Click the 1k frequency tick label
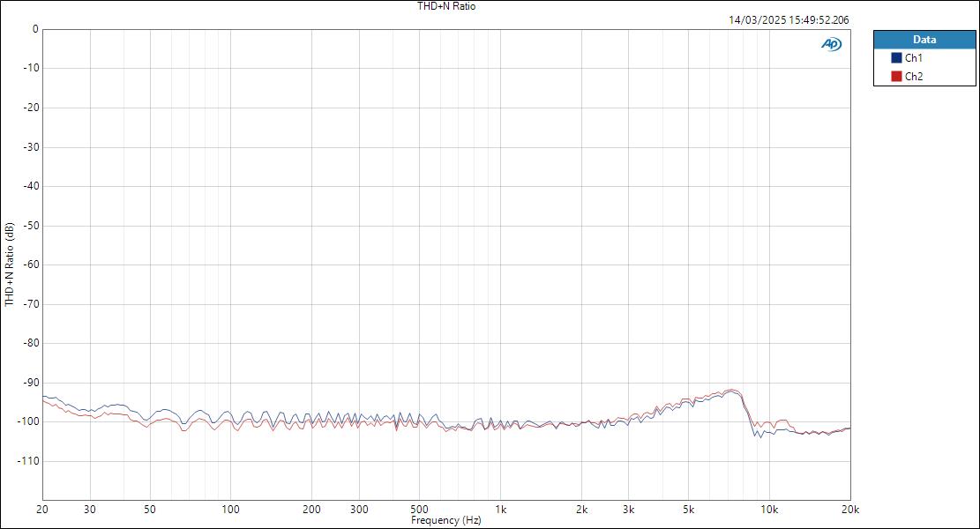This screenshot has height=529, width=980. 499,509
